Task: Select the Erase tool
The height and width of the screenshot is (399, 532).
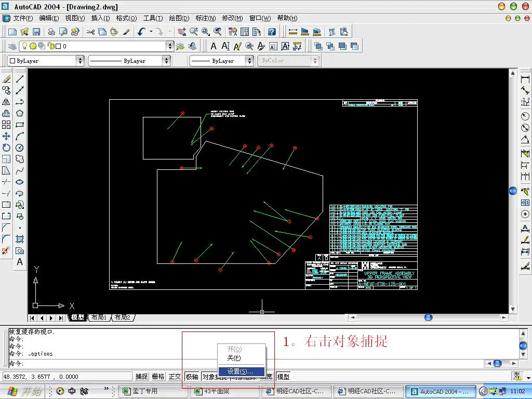Action: point(6,79)
